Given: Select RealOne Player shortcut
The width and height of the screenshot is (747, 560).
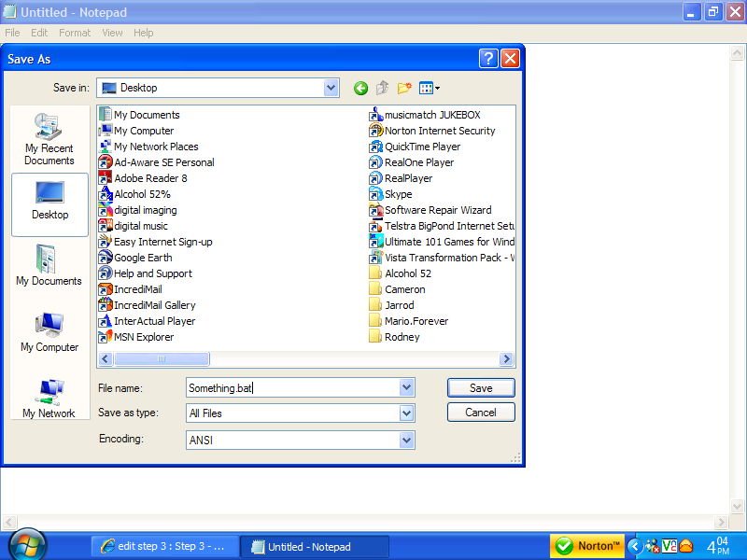Looking at the screenshot, I should click(412, 162).
